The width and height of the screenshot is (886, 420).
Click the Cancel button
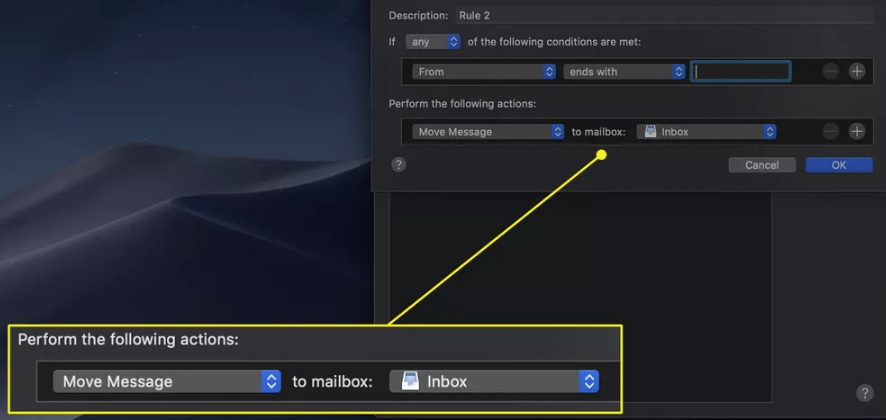click(x=762, y=165)
